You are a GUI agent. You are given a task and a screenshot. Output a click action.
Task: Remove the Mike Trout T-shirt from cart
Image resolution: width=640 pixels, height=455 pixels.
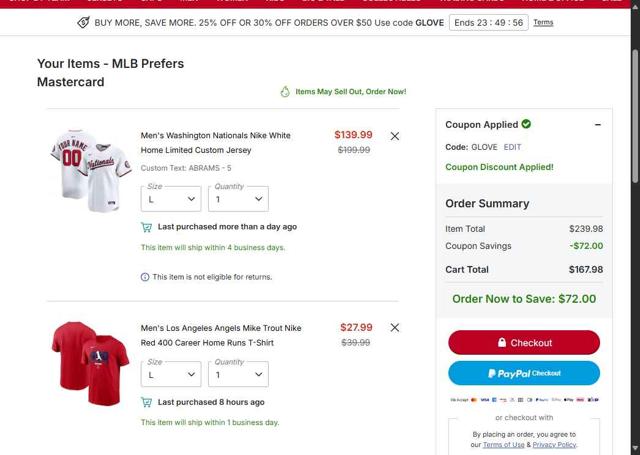(x=394, y=327)
